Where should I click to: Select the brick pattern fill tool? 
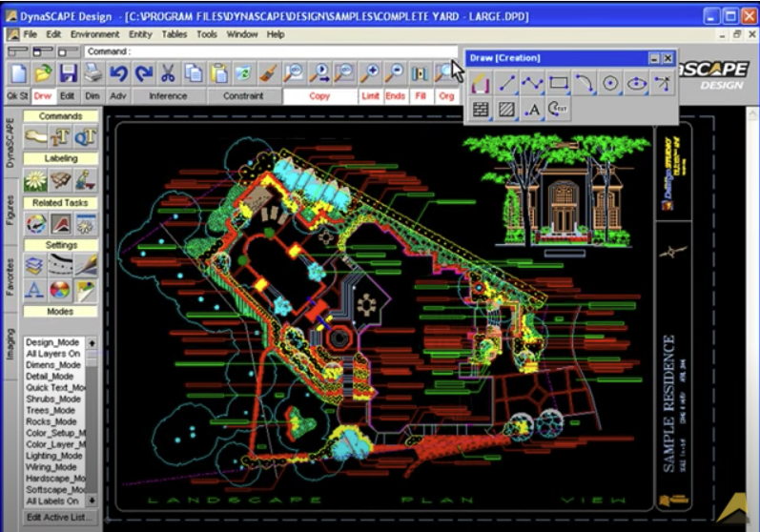click(x=481, y=109)
